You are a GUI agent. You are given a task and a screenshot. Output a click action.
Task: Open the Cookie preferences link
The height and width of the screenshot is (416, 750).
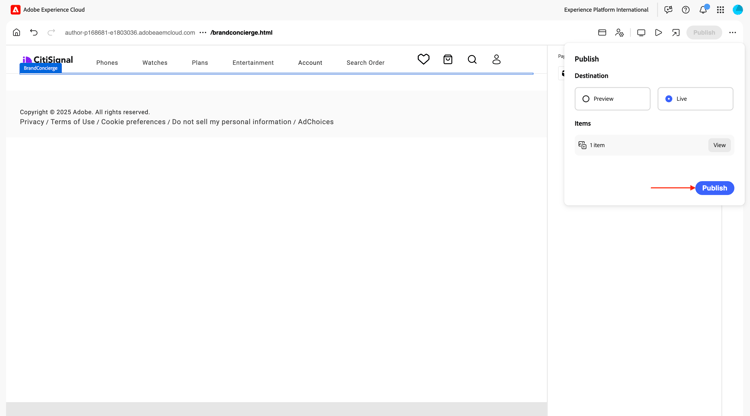[133, 122]
